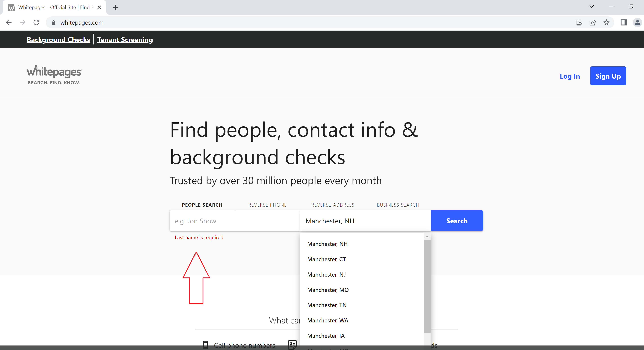Go back using browser back arrow
The height and width of the screenshot is (350, 644).
9,23
